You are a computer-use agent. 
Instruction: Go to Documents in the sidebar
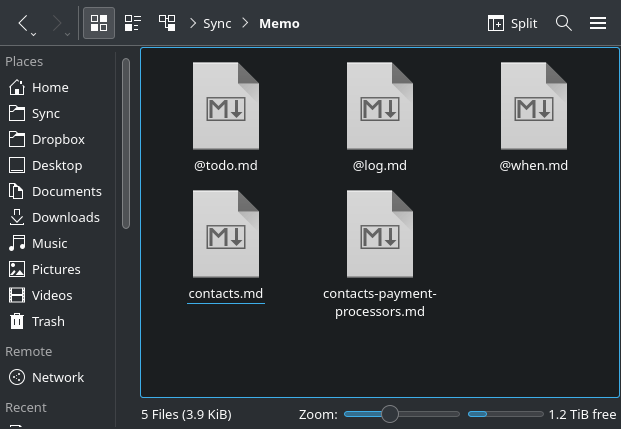(66, 191)
